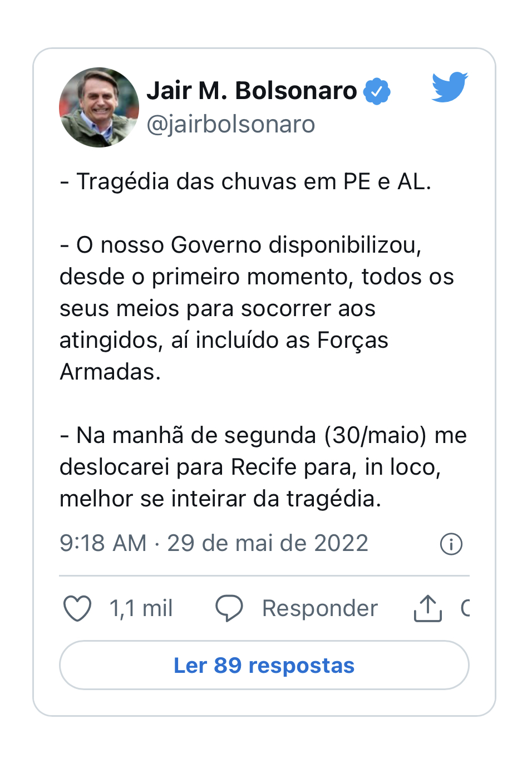Screen dimensions: 532x758
Task: Click the blue verified badge
Action: coord(377,91)
